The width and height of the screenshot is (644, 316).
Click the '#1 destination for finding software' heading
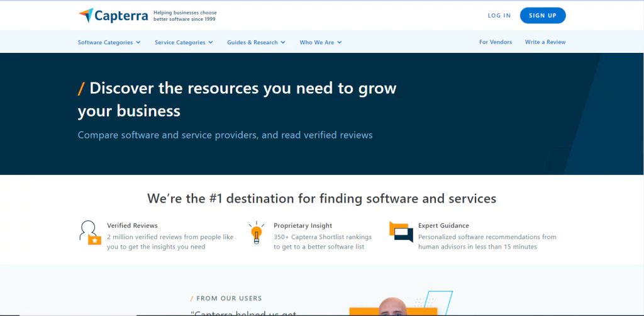coord(321,198)
